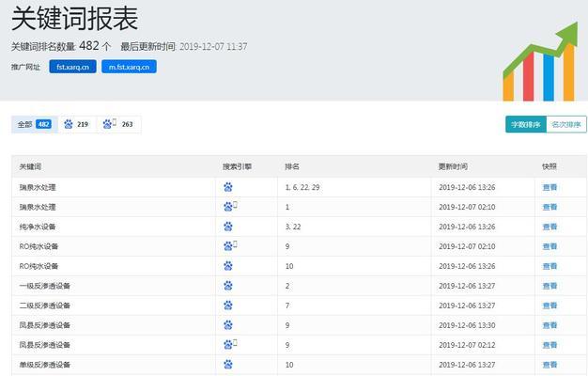Select the 全部 482 filter tab

point(33,124)
